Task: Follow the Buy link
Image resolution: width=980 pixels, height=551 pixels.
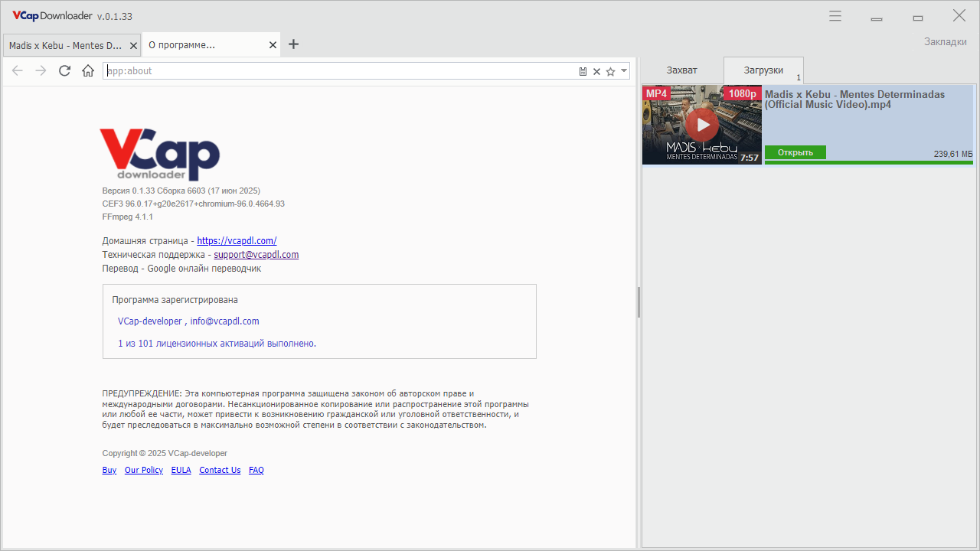Action: [x=109, y=470]
